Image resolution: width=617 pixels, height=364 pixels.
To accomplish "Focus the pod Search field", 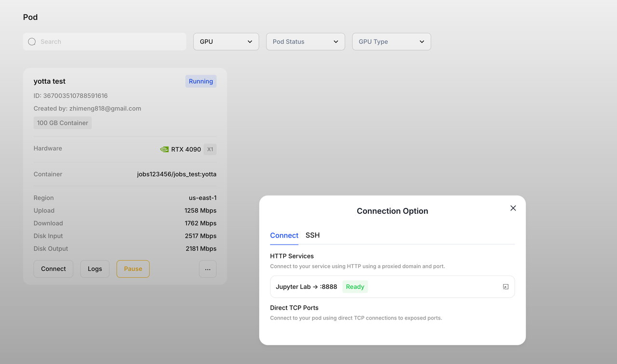I will (x=111, y=42).
